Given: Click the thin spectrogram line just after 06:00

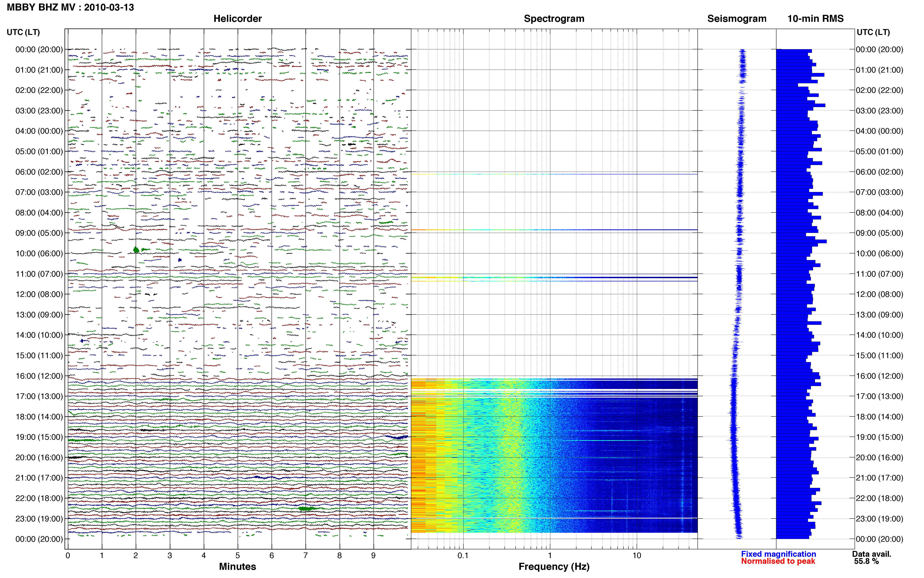Looking at the screenshot, I should coord(554,174).
